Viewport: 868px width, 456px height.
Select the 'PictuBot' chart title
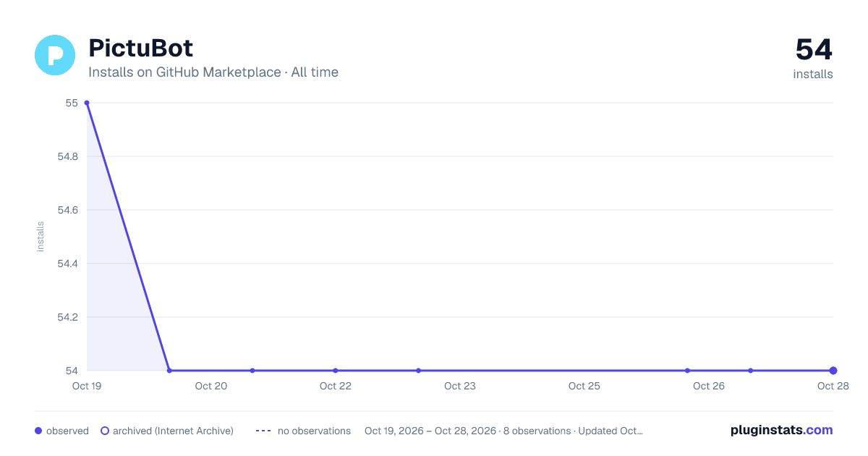(x=141, y=48)
